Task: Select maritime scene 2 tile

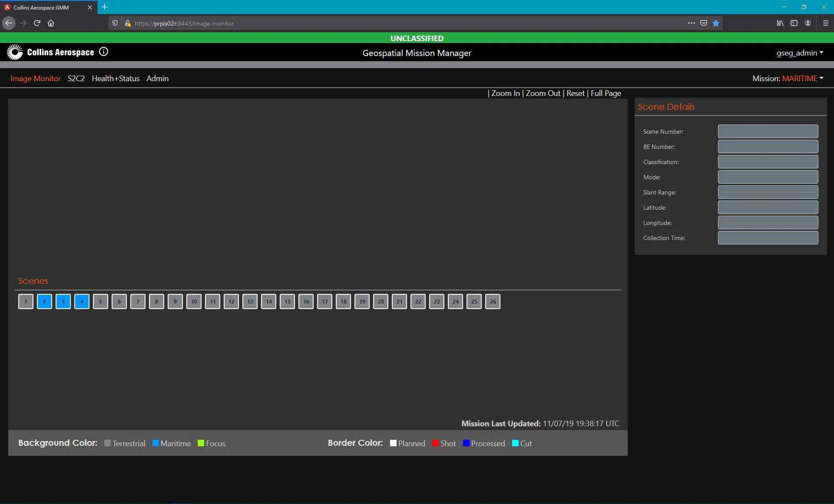Action: coord(44,302)
